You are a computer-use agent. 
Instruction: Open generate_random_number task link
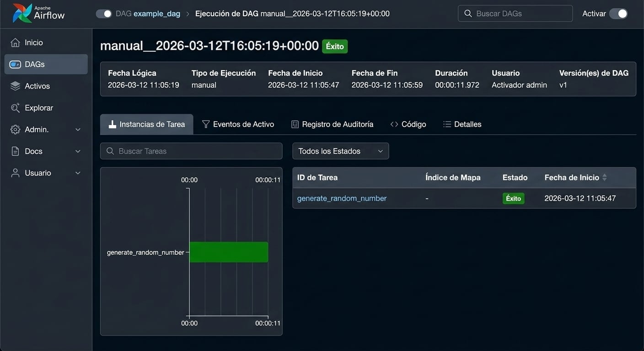tap(342, 198)
